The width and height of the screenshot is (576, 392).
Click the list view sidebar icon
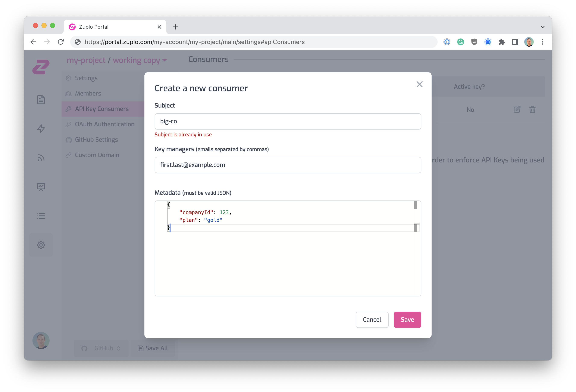tap(41, 216)
